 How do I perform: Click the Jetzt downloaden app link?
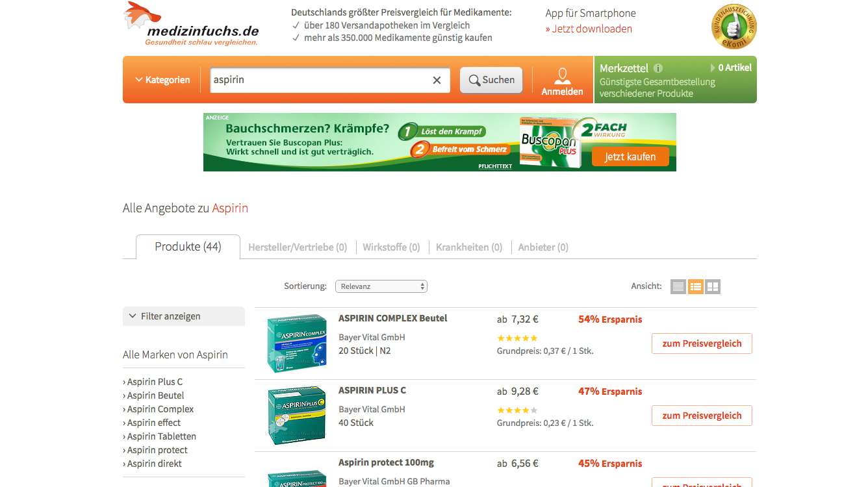[x=589, y=29]
